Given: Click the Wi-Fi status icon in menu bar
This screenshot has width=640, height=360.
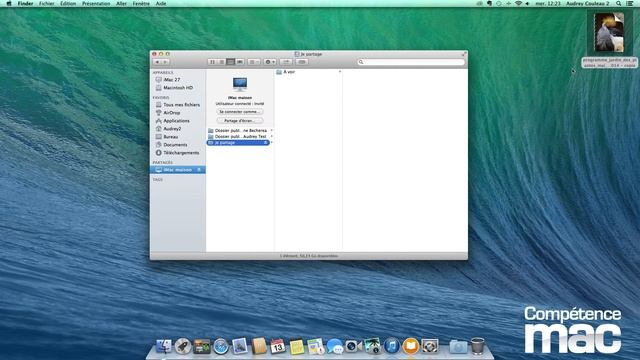Looking at the screenshot, I should coord(518,3).
